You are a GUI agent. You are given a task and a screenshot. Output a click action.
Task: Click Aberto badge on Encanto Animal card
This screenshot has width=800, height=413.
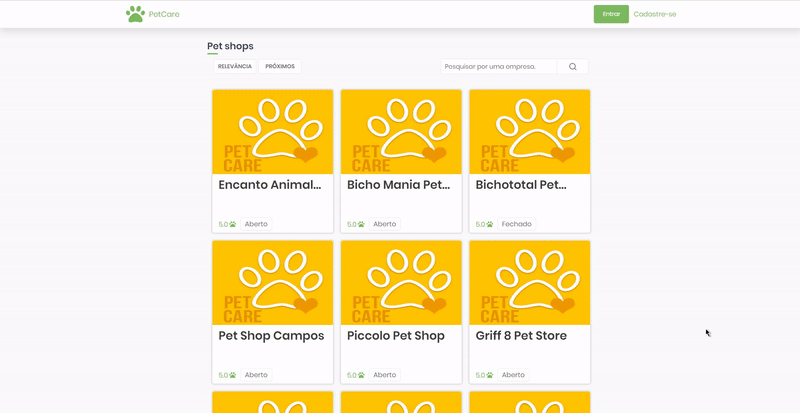tap(256, 224)
